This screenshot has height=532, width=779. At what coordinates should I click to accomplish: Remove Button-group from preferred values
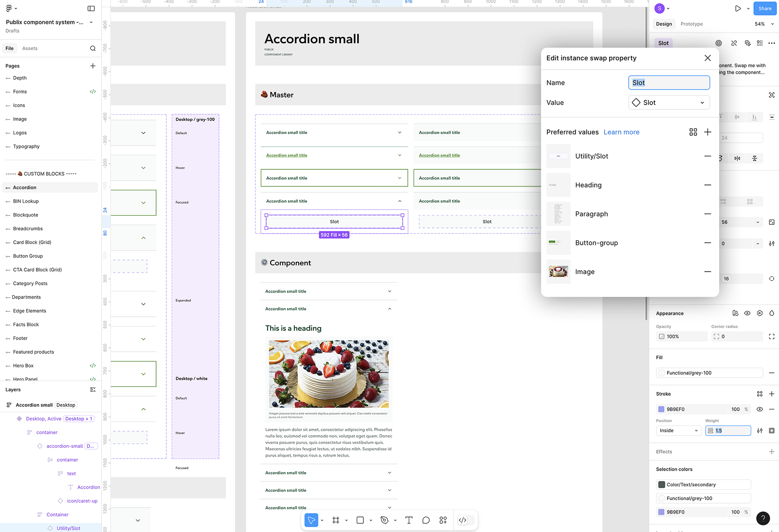(x=708, y=243)
